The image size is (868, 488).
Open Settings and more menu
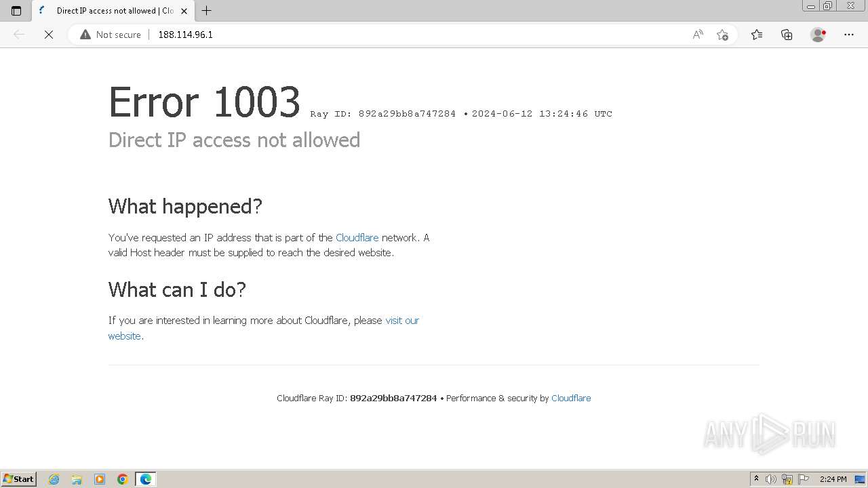pyautogui.click(x=849, y=35)
